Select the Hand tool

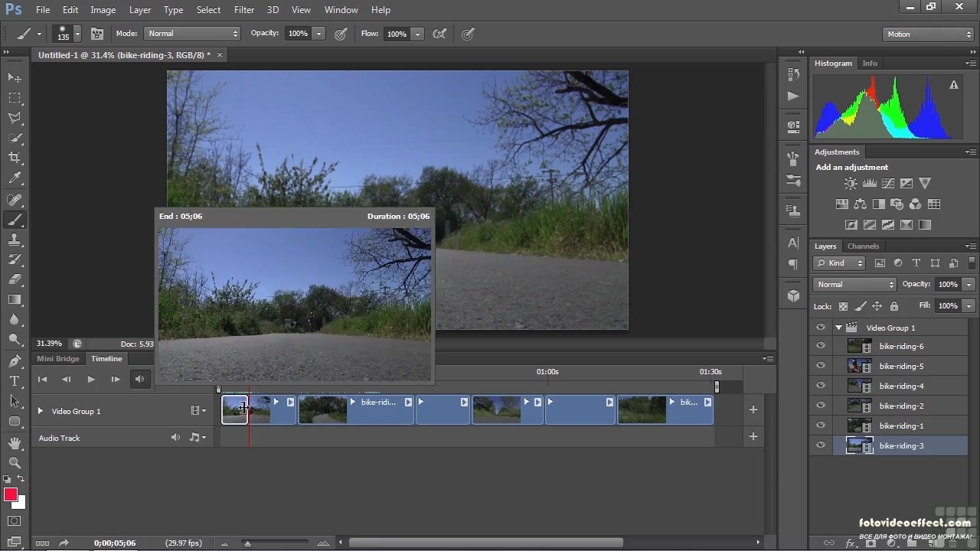tap(15, 442)
